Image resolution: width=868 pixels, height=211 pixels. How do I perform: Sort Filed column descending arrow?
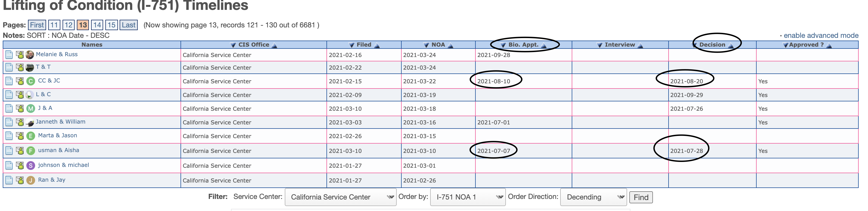pyautogui.click(x=352, y=45)
